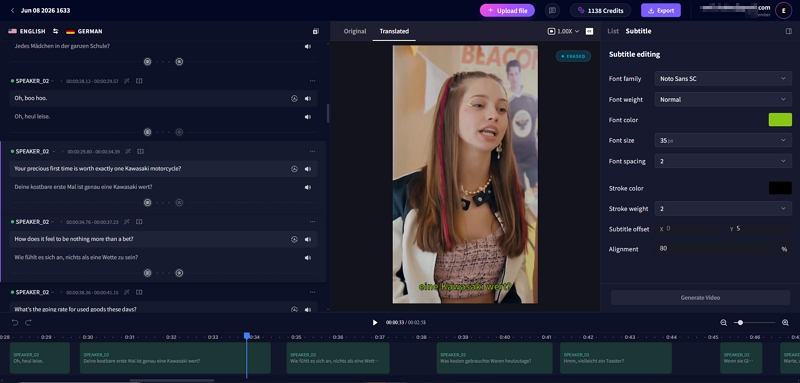
Task: Click right merge circle below 'Wie fühlt es' line
Action: (179, 273)
